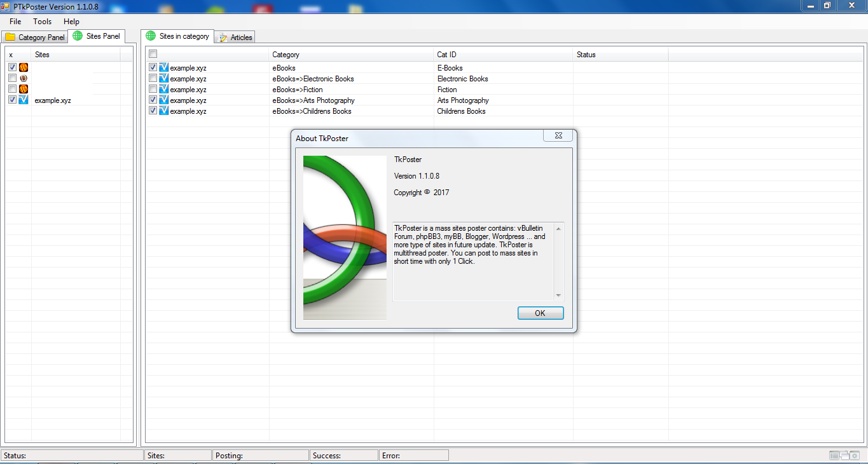Click the "Fiction" Cat ID cell
Viewport: 868px width, 464px height.
point(447,90)
